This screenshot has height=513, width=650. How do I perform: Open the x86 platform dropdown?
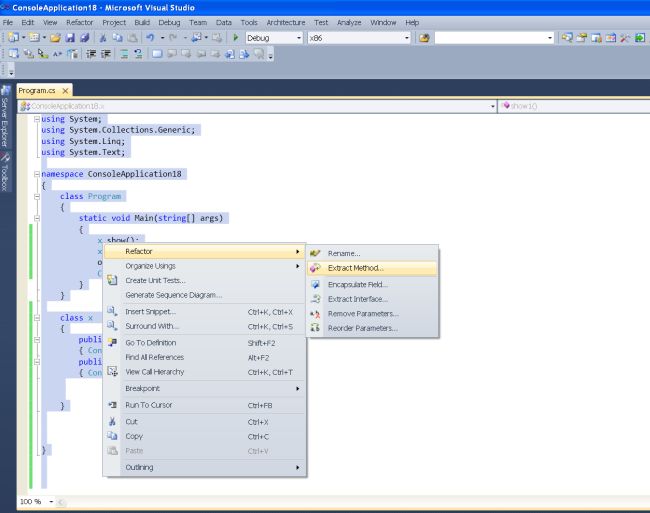[x=407, y=38]
